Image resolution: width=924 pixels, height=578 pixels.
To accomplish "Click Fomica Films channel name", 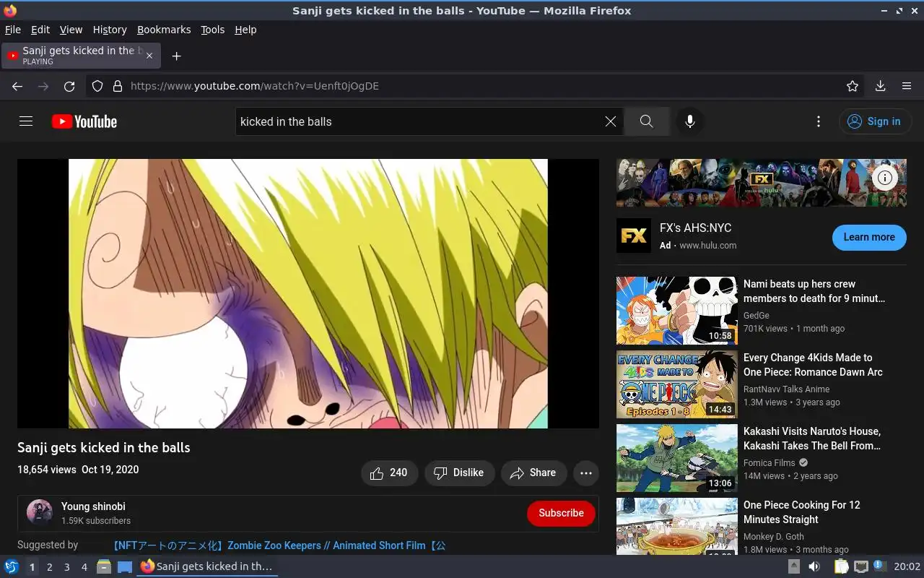I will [x=769, y=463].
